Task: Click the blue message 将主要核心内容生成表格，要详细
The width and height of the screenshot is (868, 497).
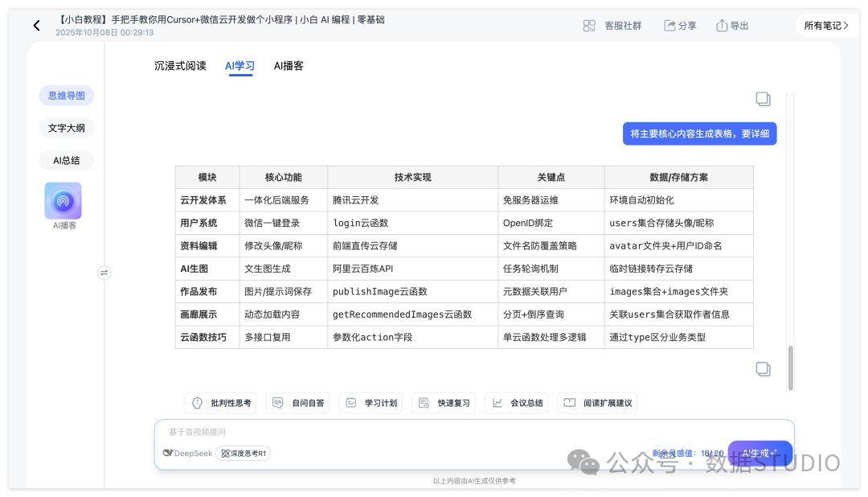Action: point(700,133)
